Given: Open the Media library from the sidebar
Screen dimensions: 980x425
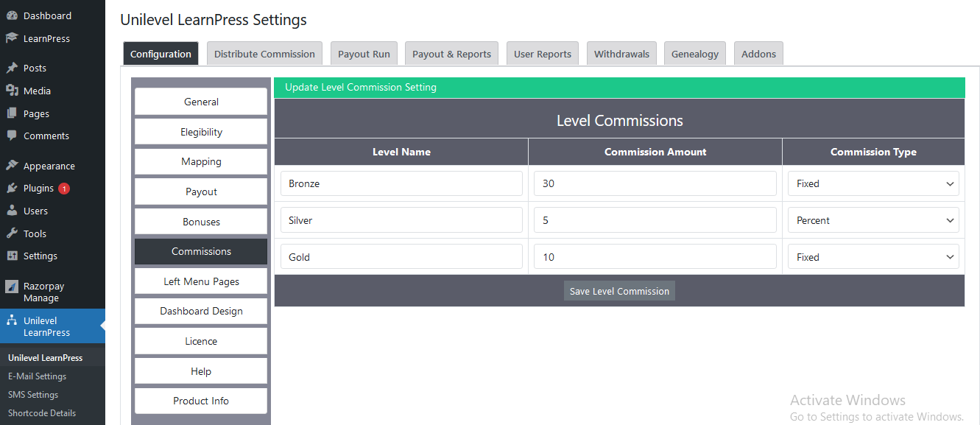Looking at the screenshot, I should click(15, 90).
